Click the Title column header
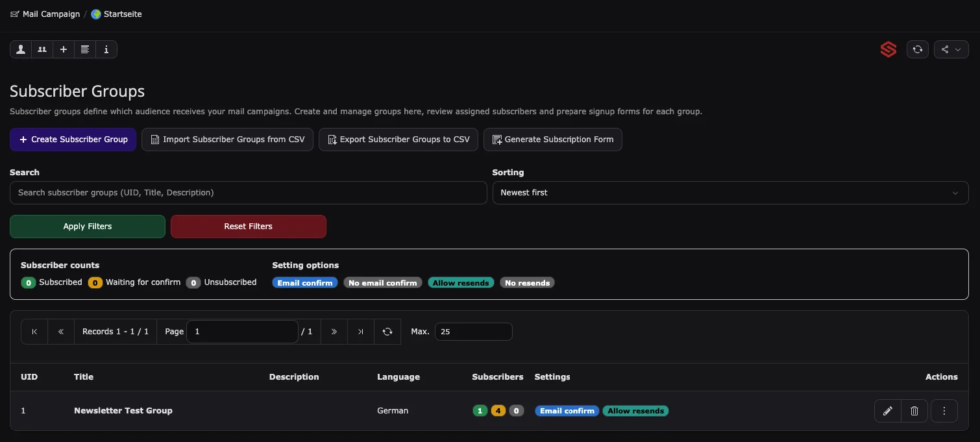The image size is (980, 442). 84,377
